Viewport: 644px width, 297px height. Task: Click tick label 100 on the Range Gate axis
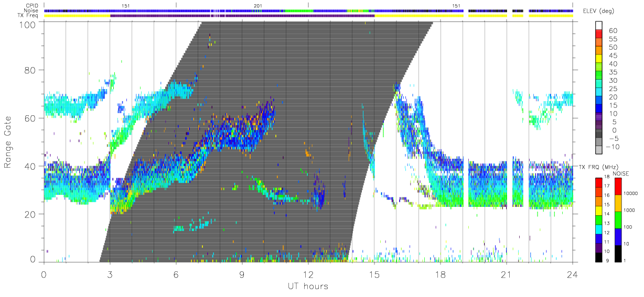[x=28, y=24]
